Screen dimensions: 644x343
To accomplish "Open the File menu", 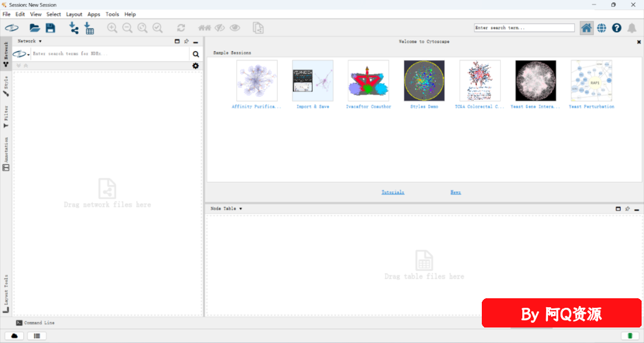I will 7,14.
